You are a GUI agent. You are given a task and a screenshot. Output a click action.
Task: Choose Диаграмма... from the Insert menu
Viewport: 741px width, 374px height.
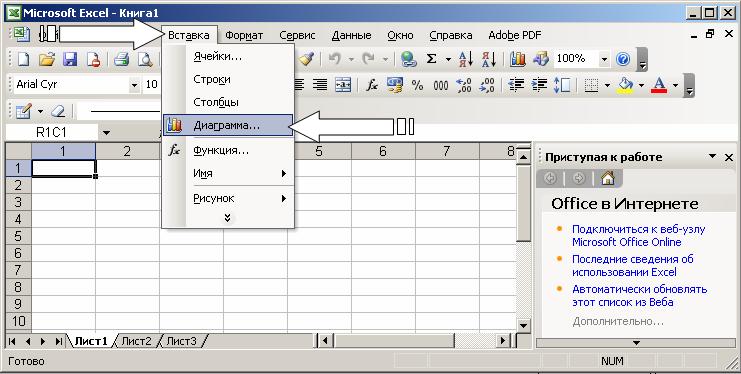point(228,126)
